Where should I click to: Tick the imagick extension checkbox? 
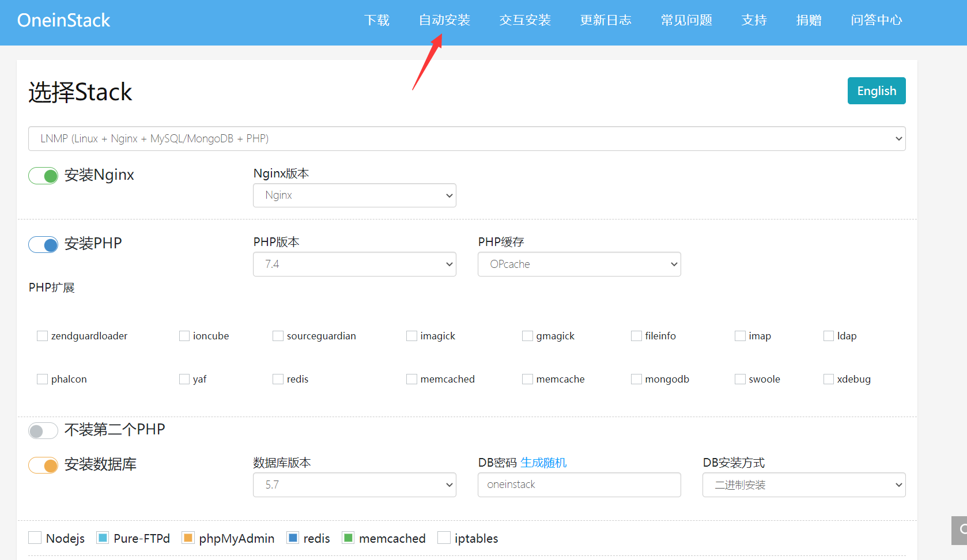pyautogui.click(x=411, y=336)
